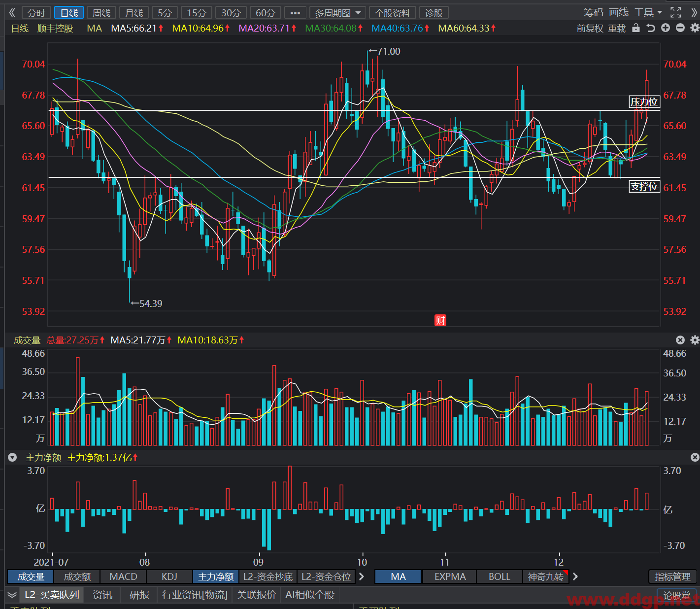Select BOLL main chart indicator
This screenshot has height=609, width=700.
[500, 576]
